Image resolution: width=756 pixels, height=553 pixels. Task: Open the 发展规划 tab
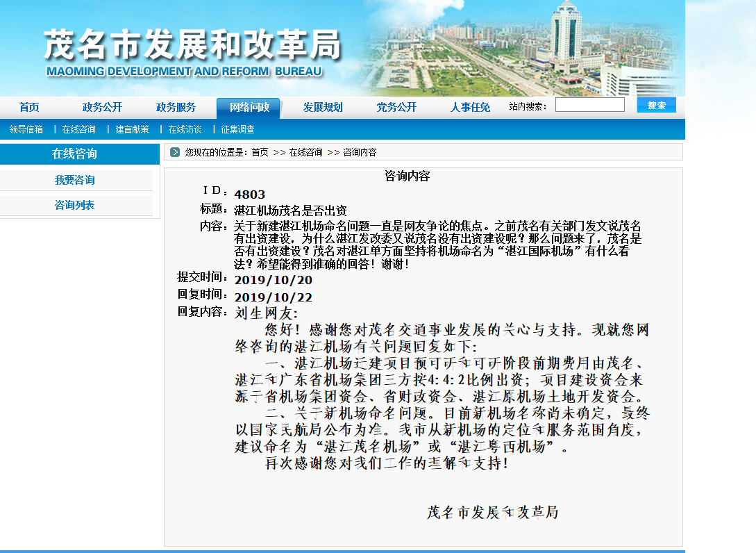tap(323, 107)
